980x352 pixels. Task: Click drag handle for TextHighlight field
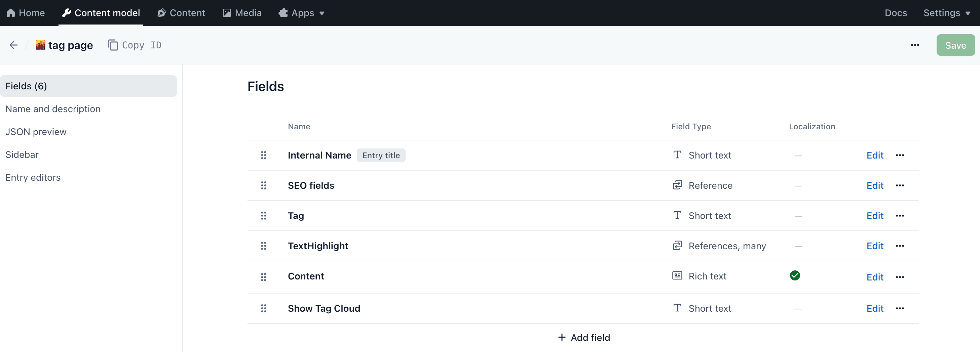(x=263, y=246)
